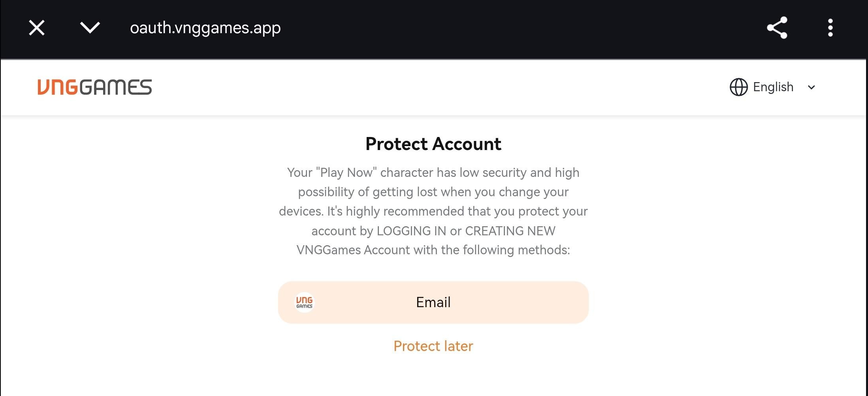Click the oauth.vnggames.app URL text
This screenshot has height=396, width=868.
click(205, 28)
